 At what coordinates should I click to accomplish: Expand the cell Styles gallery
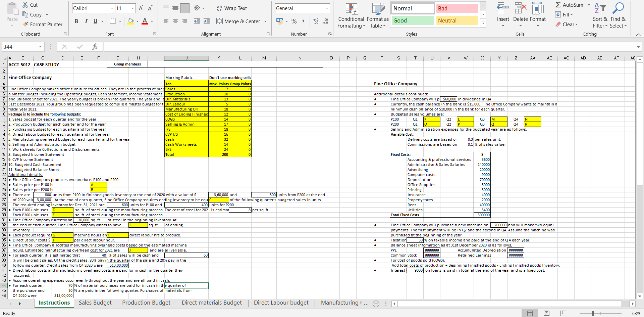tap(483, 23)
